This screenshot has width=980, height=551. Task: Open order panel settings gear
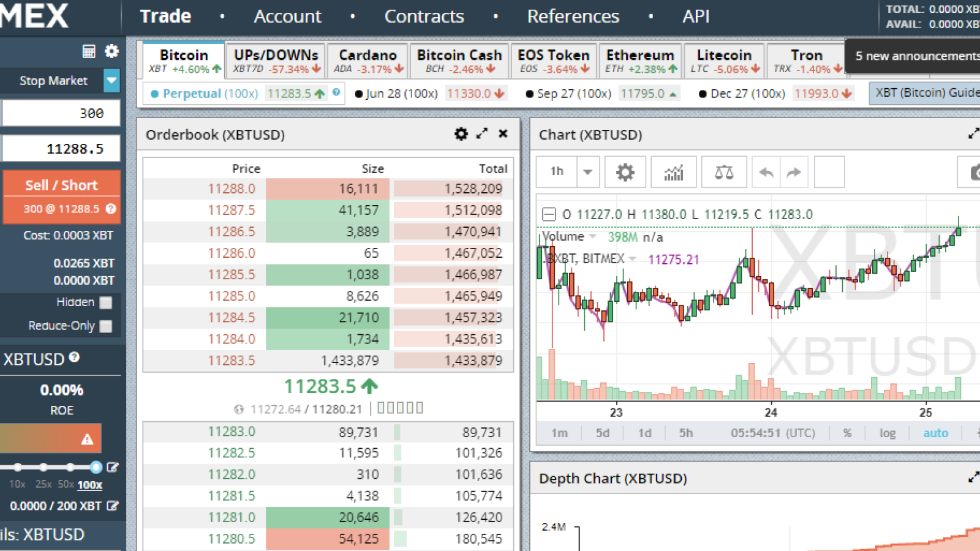(111, 51)
